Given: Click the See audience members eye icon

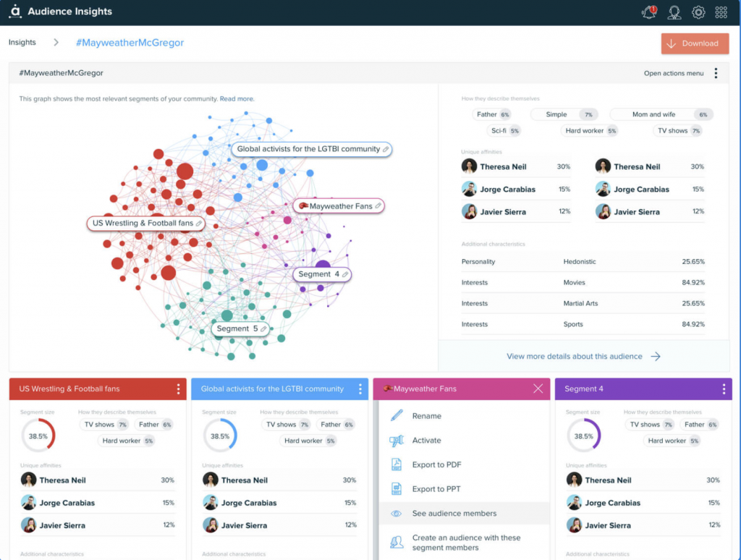Looking at the screenshot, I should point(397,513).
